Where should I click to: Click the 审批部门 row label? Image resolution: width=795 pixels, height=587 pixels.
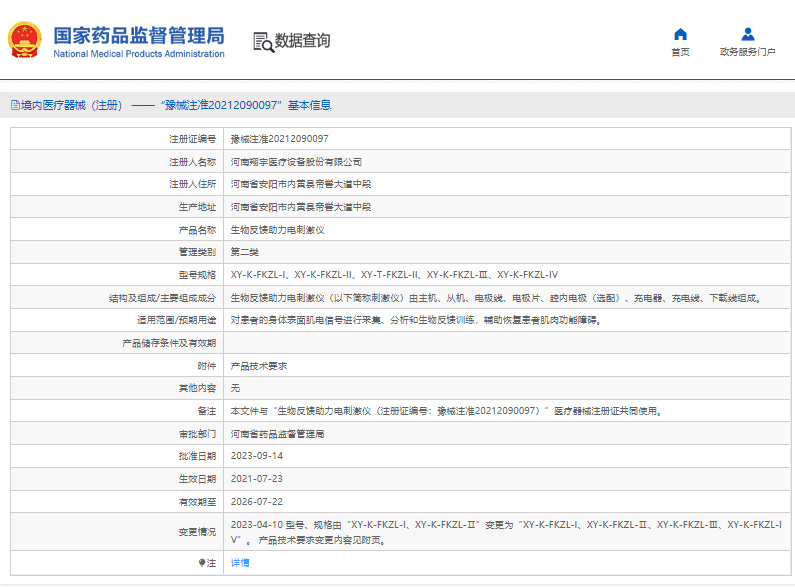(197, 434)
